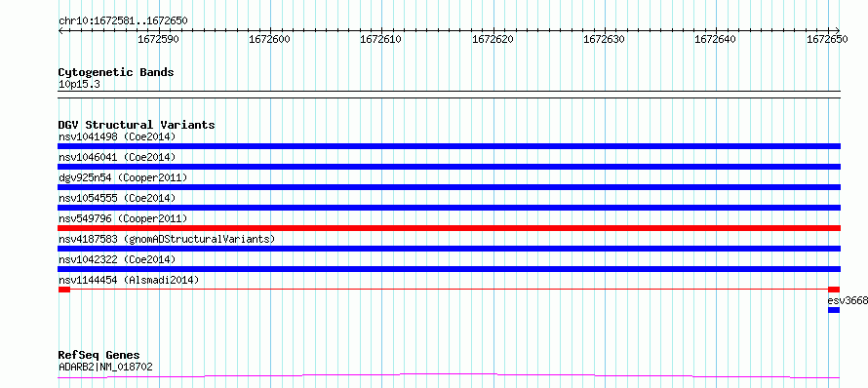Select the small blue esv3668 bar

pyautogui.click(x=834, y=310)
